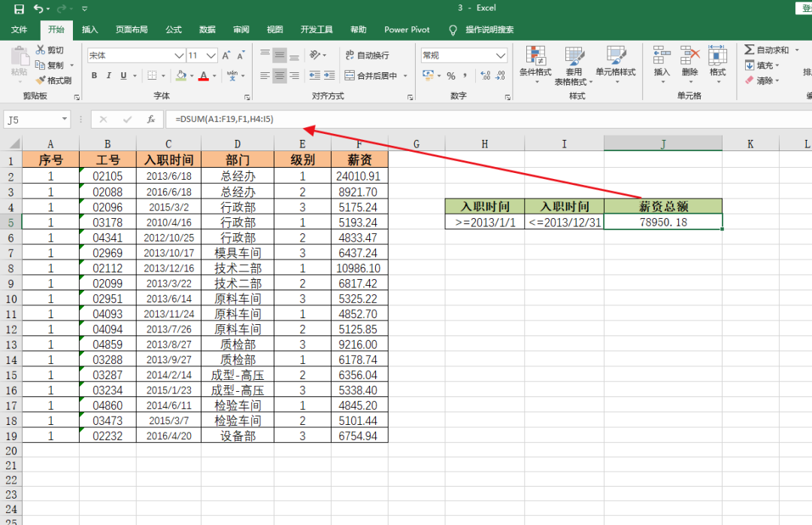This screenshot has width=812, height=525.
Task: Undo the last action
Action: (x=38, y=9)
